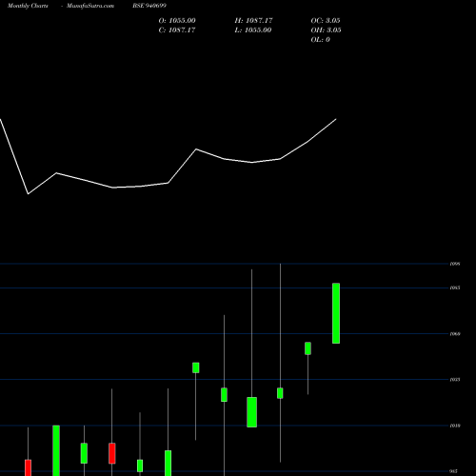
Task: Click the 'OC: 3.05' value
Action: [326, 21]
